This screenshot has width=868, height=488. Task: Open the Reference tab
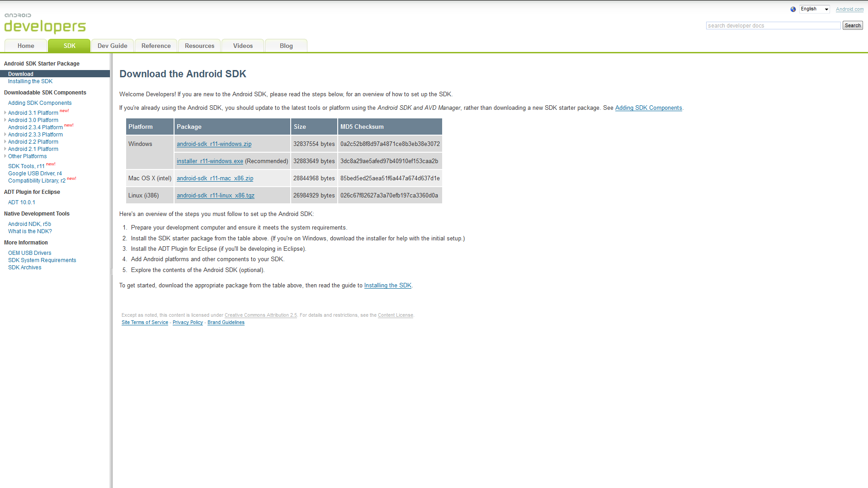click(156, 46)
